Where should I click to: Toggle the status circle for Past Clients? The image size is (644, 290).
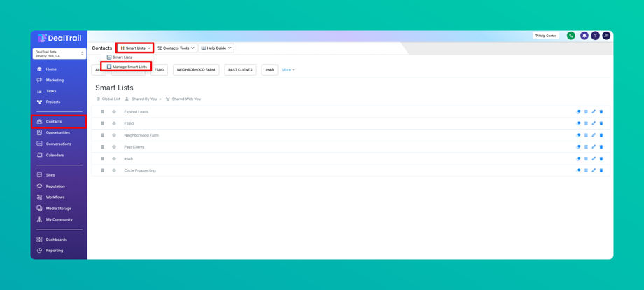(114, 146)
